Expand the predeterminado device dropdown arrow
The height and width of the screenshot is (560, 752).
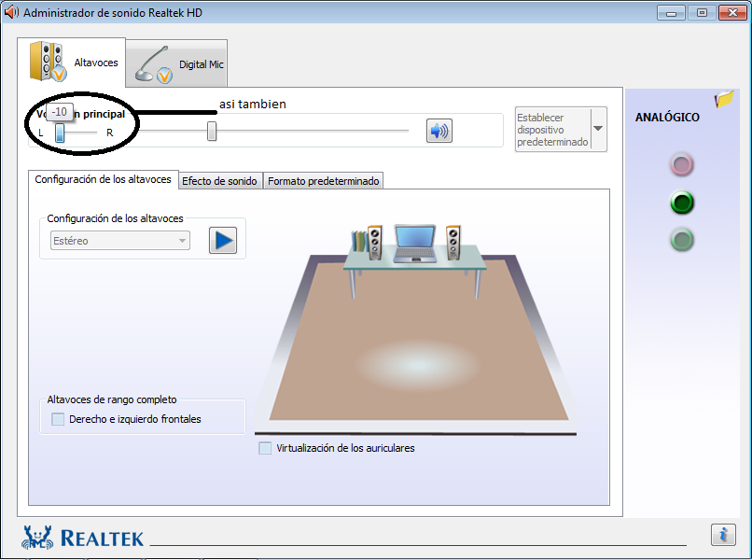click(x=598, y=129)
